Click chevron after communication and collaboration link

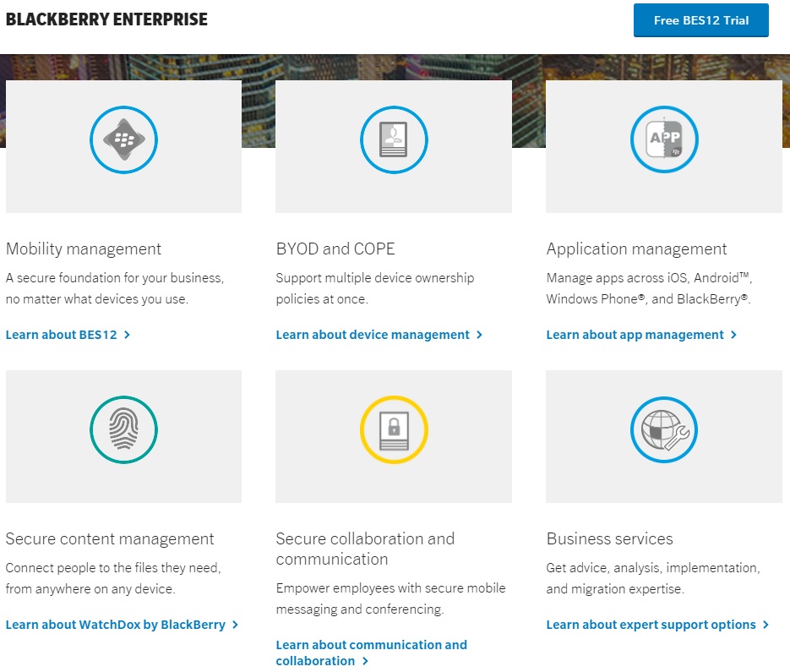click(x=365, y=661)
